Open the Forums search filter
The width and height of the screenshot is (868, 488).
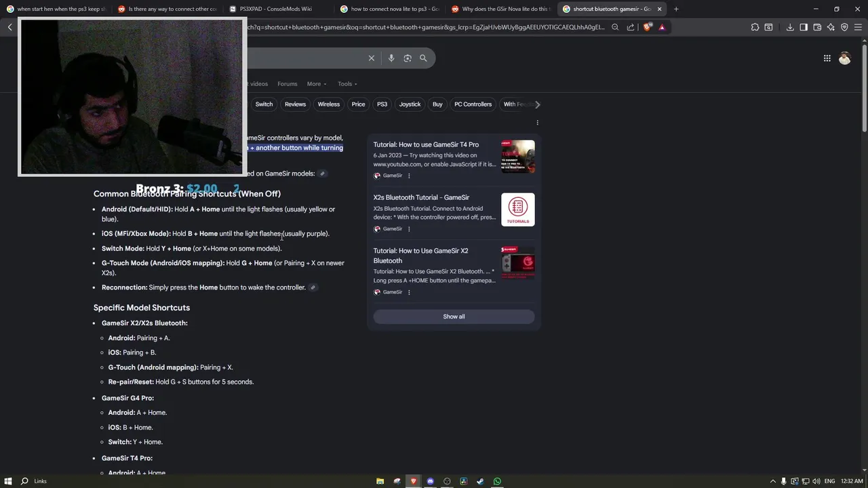[288, 84]
